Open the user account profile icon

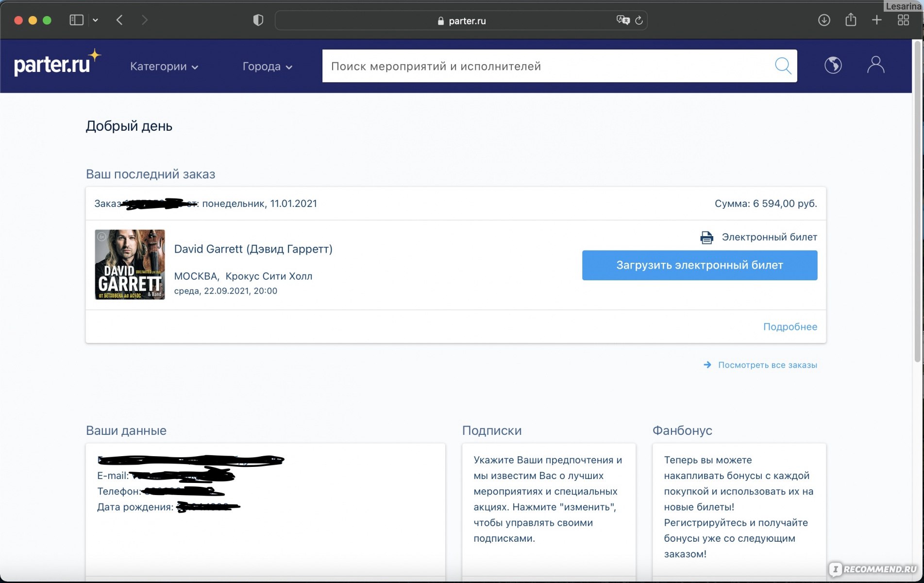tap(876, 65)
